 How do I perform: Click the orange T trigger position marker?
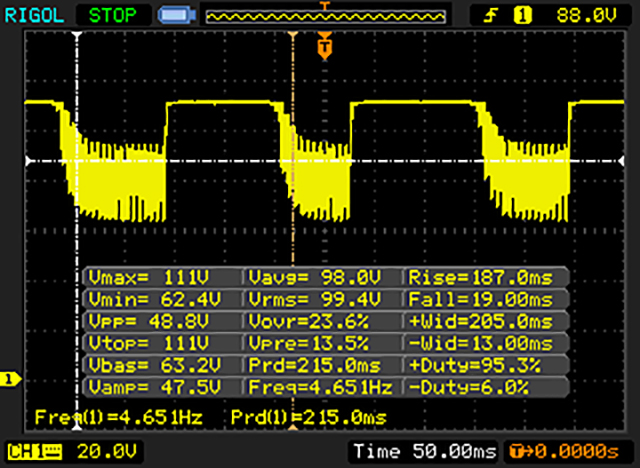323,46
